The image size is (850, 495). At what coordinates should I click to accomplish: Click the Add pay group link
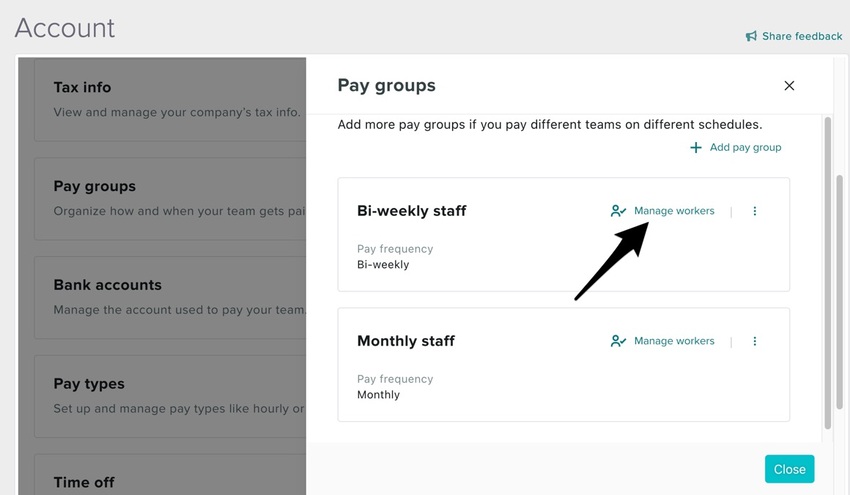coord(745,147)
